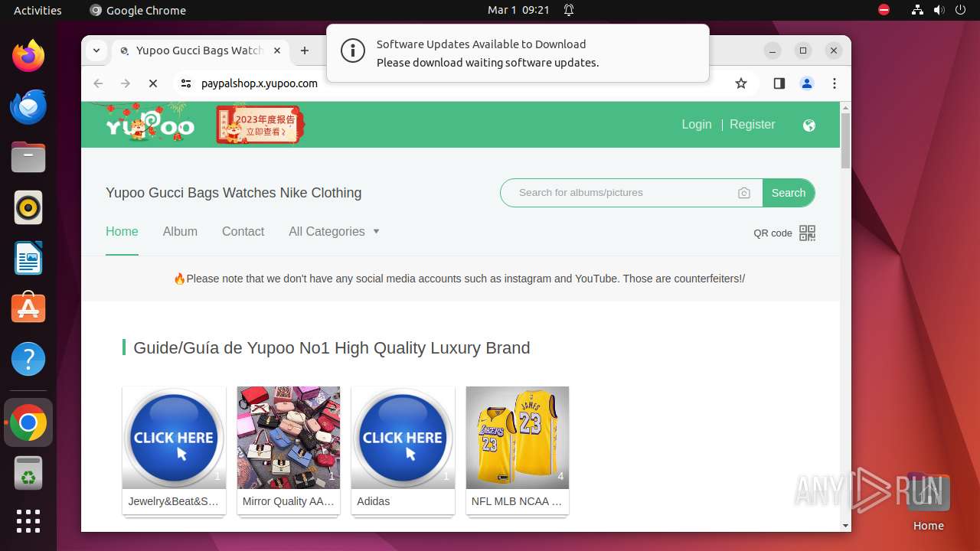Viewport: 980px width, 551px height.
Task: Open power menu in system tray
Action: coord(960,10)
